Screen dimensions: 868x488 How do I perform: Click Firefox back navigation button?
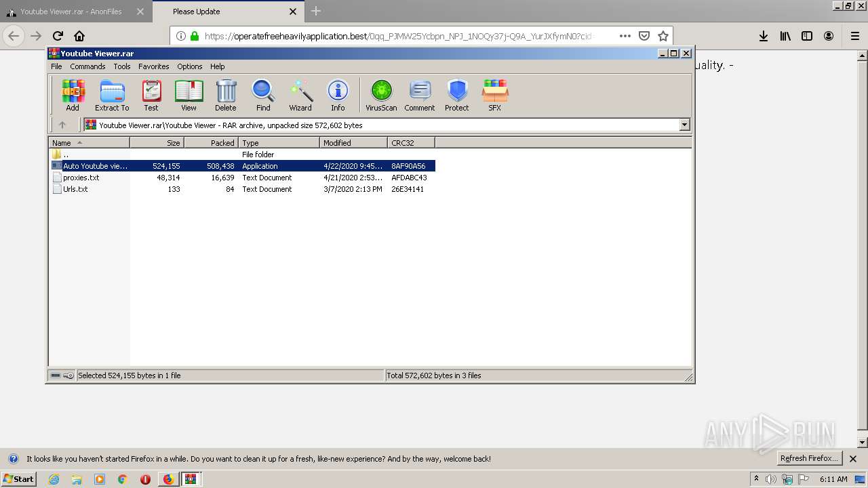[14, 36]
